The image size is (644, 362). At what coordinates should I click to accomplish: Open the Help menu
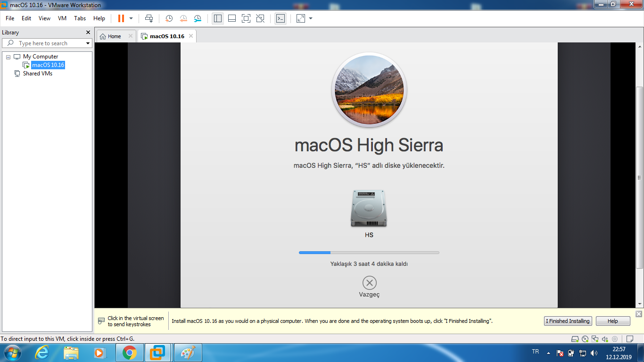coord(99,18)
